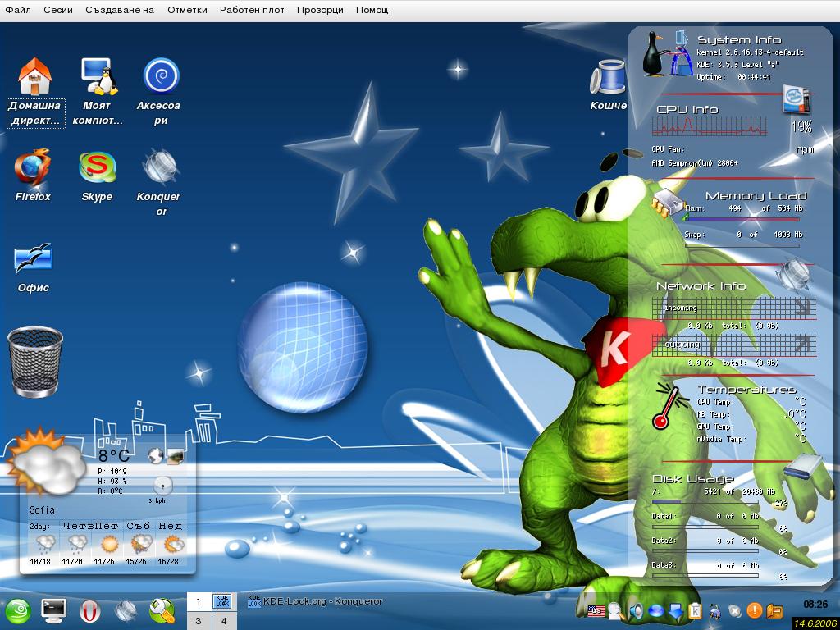Open the wrench settings tool in panel

tap(162, 611)
